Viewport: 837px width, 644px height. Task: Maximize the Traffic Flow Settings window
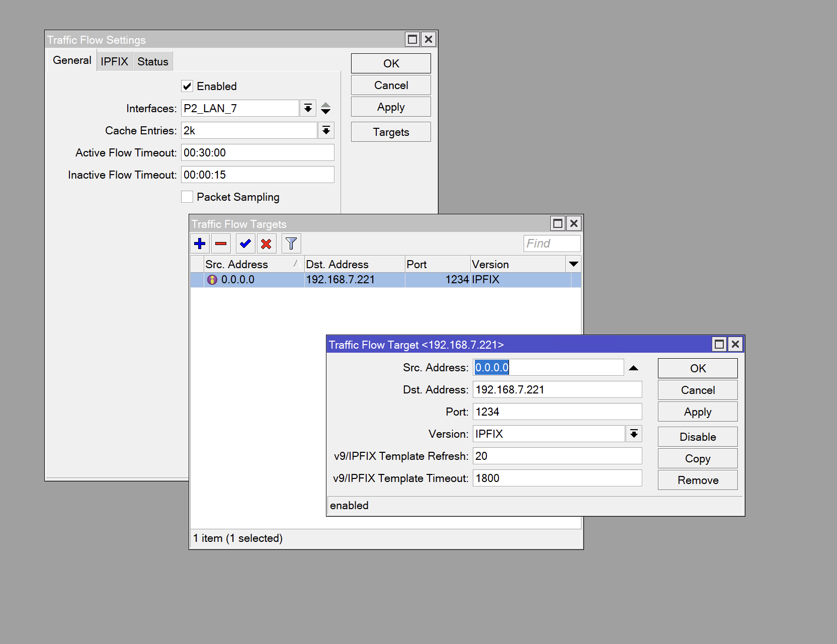(x=412, y=39)
